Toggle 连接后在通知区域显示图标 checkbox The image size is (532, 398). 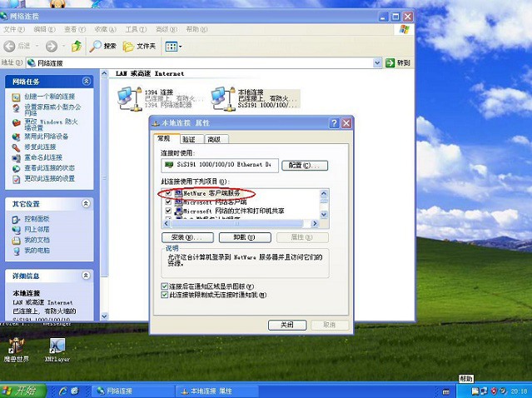coord(165,286)
